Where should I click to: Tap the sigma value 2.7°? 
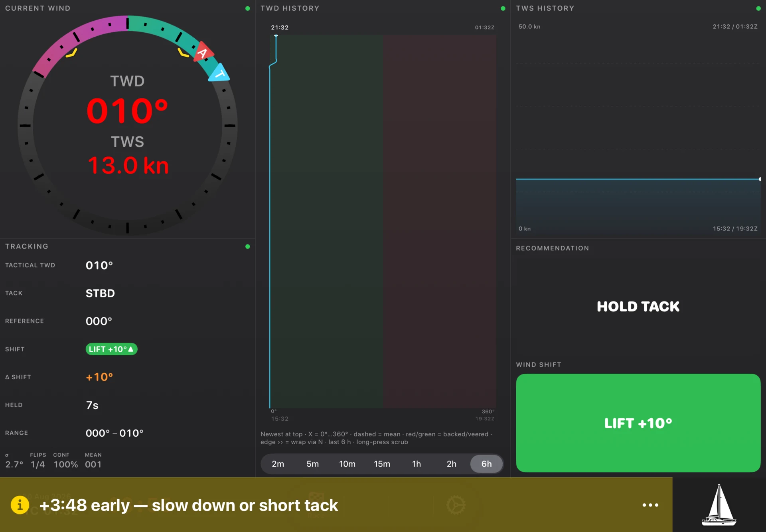(x=14, y=464)
